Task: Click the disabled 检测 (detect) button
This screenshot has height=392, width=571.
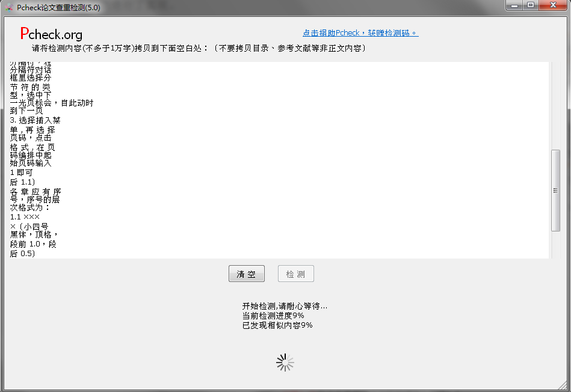Action: pyautogui.click(x=295, y=274)
